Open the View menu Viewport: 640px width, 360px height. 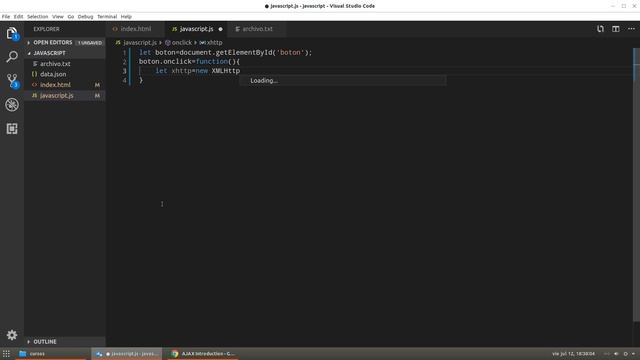pyautogui.click(x=58, y=17)
